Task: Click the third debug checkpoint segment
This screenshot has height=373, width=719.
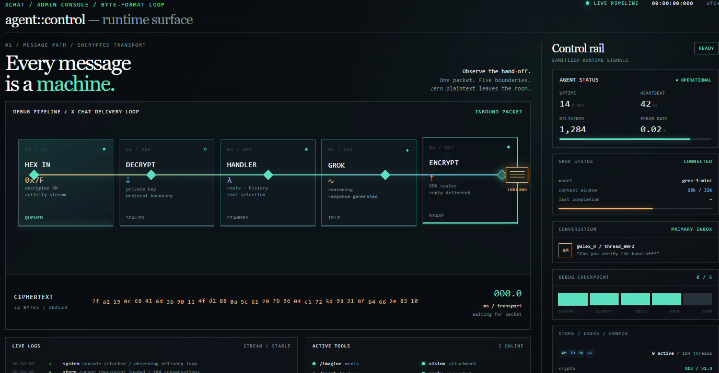Action: coord(635,299)
